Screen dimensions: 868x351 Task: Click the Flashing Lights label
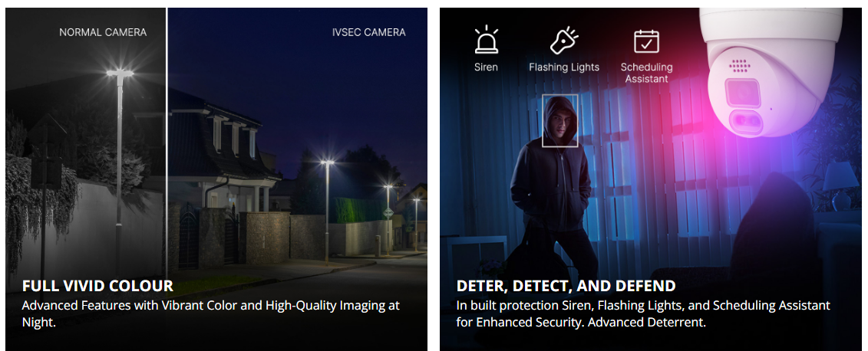tap(564, 67)
